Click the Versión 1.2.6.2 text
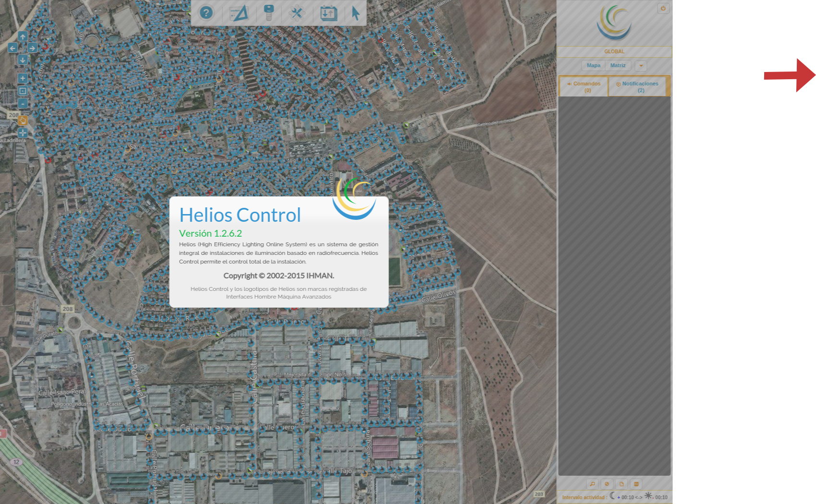The width and height of the screenshot is (816, 504). point(210,233)
